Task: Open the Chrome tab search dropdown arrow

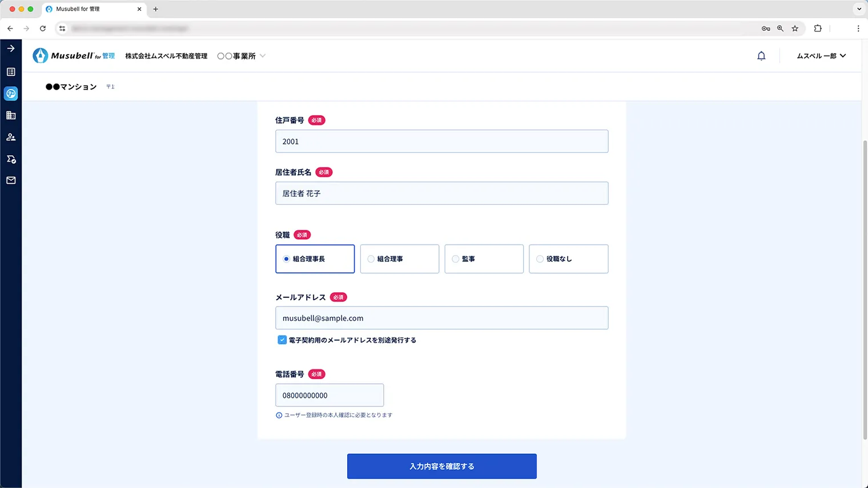Action: point(859,9)
